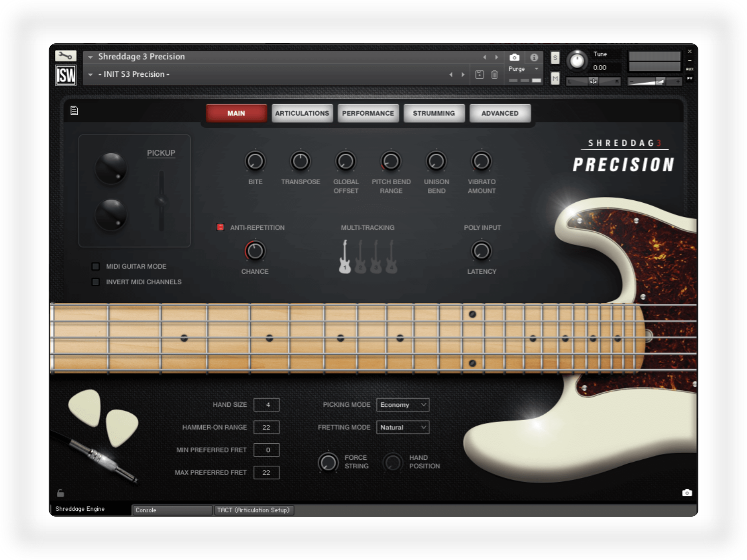Click the save preset floppy icon
This screenshot has width=747, height=560.
480,74
